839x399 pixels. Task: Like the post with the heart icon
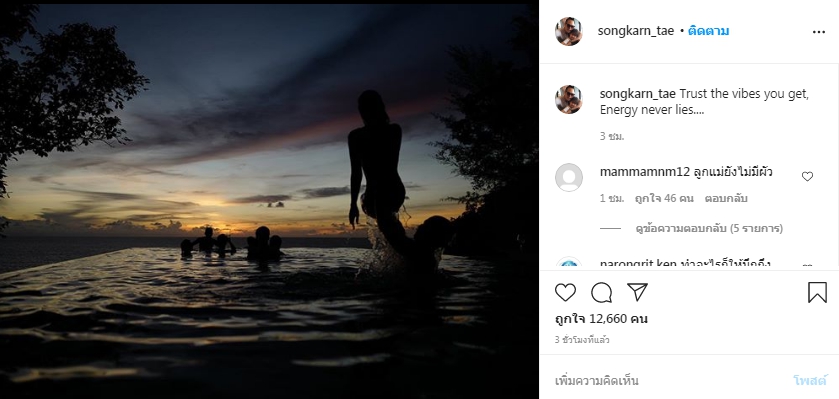coord(565,293)
